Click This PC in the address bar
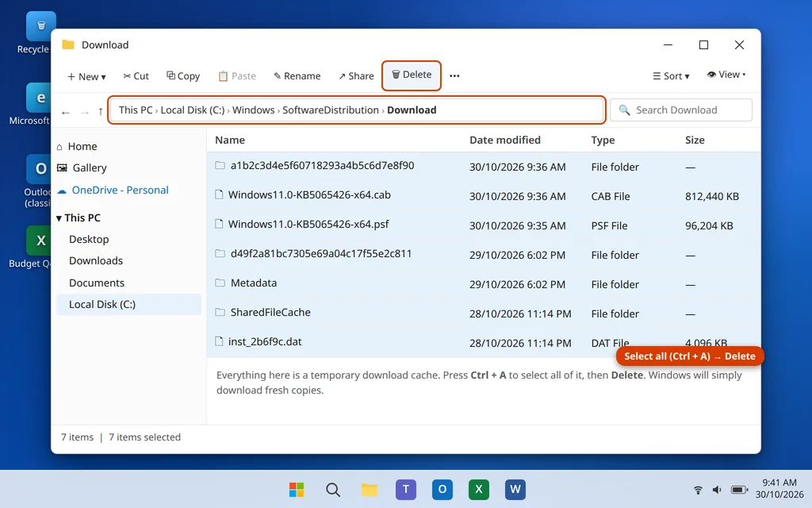 136,110
